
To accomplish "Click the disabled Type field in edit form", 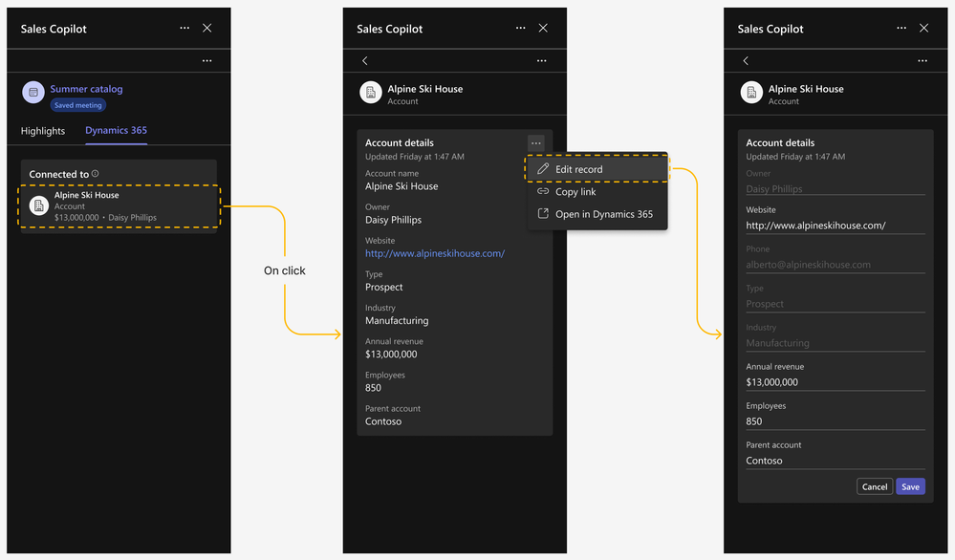I will point(836,304).
